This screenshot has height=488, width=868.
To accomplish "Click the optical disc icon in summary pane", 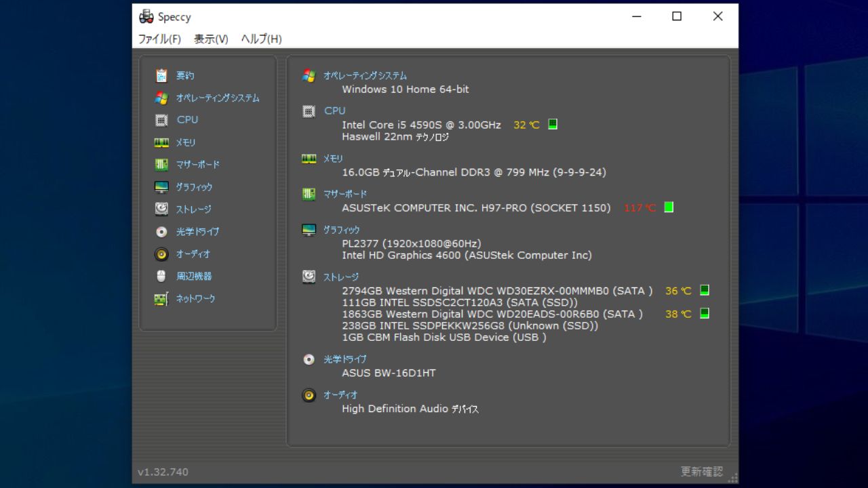I will (x=309, y=359).
